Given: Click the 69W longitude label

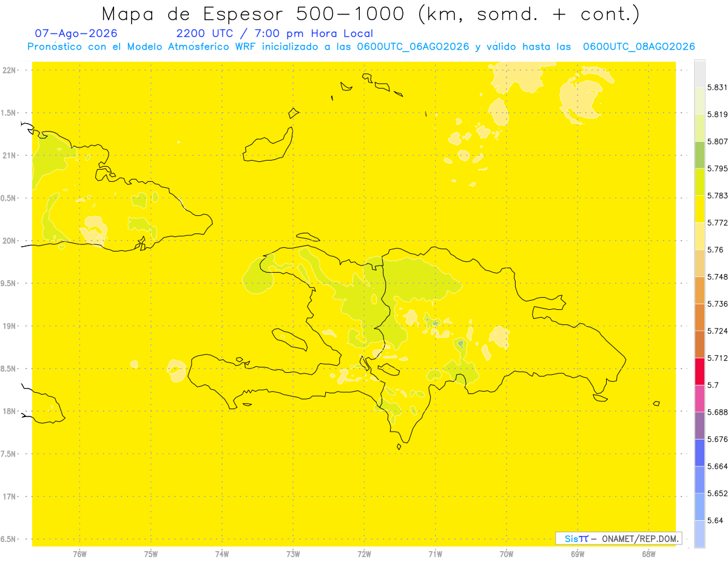Looking at the screenshot, I should (x=578, y=554).
